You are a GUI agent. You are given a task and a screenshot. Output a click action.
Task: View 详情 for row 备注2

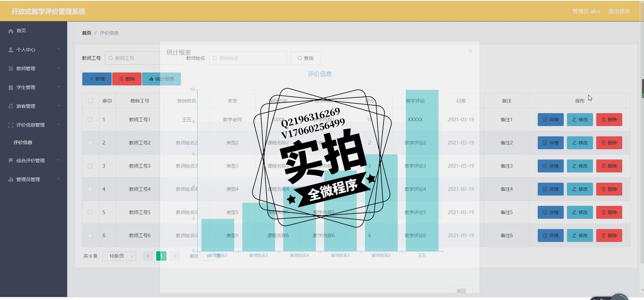(x=551, y=143)
